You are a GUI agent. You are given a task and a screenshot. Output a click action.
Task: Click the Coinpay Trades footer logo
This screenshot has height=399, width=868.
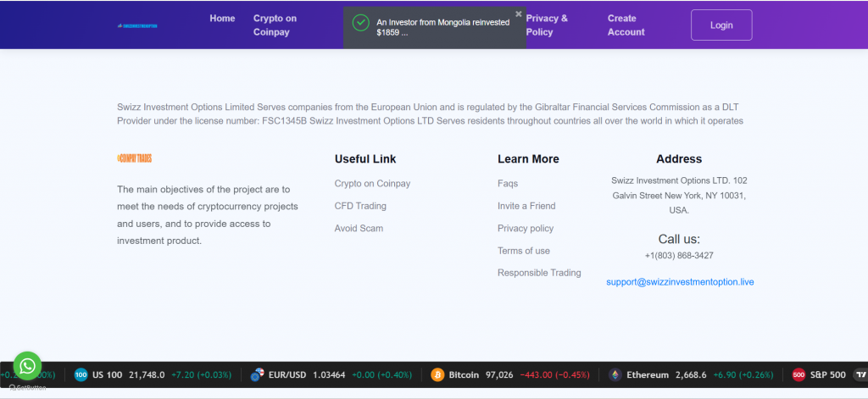(135, 158)
